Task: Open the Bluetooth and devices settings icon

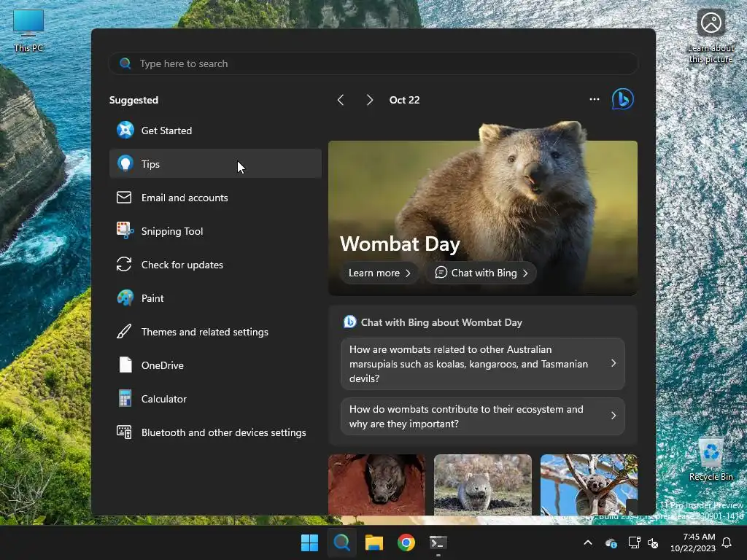Action: tap(124, 432)
